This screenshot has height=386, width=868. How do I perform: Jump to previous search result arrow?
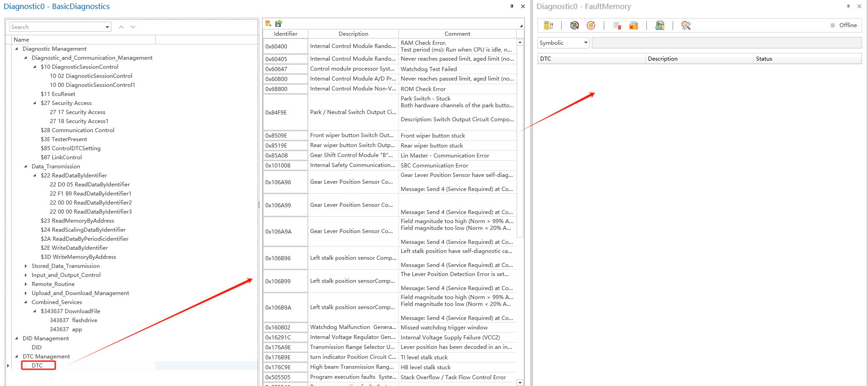click(121, 27)
